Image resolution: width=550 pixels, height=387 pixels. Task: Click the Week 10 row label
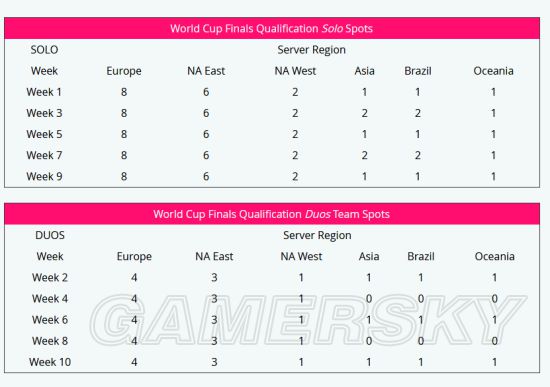point(50,361)
